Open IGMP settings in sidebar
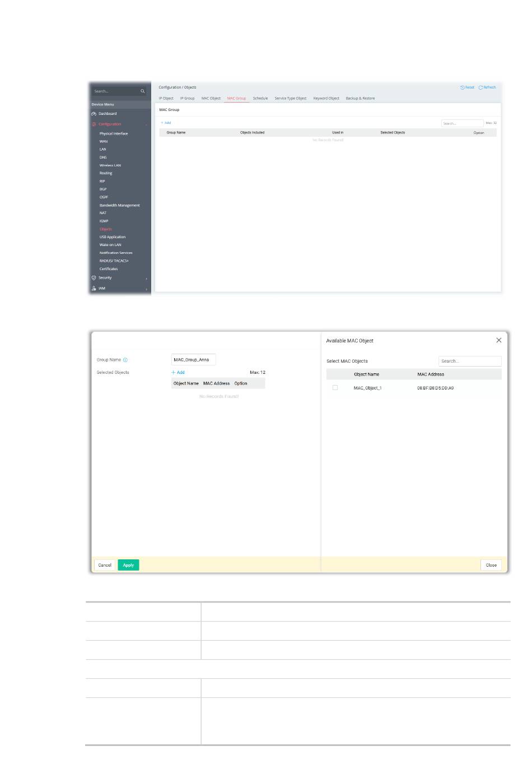Image resolution: width=532 pixels, height=783 pixels. [104, 221]
